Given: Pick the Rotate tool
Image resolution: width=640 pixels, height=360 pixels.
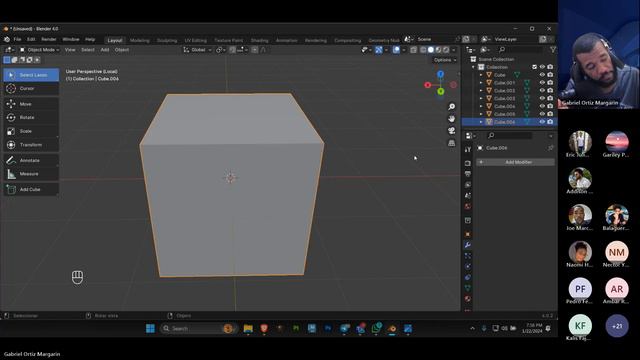Looking at the screenshot, I should 31,118.
